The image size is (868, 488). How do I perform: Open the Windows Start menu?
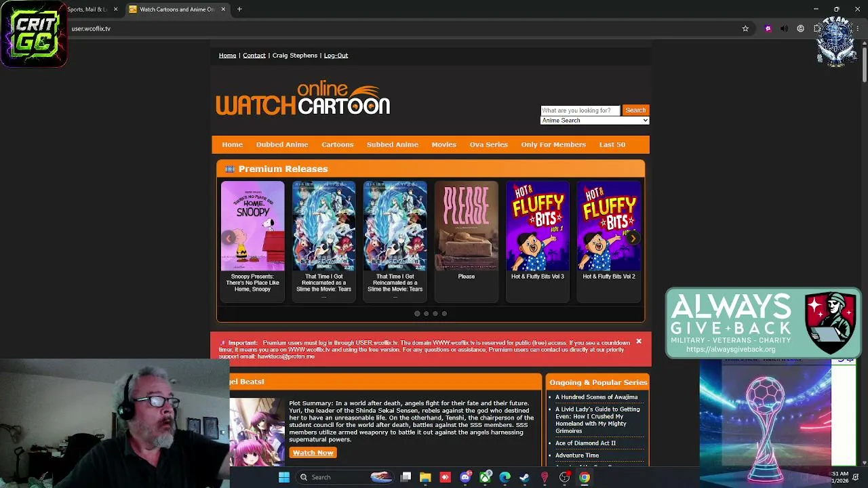tap(284, 477)
